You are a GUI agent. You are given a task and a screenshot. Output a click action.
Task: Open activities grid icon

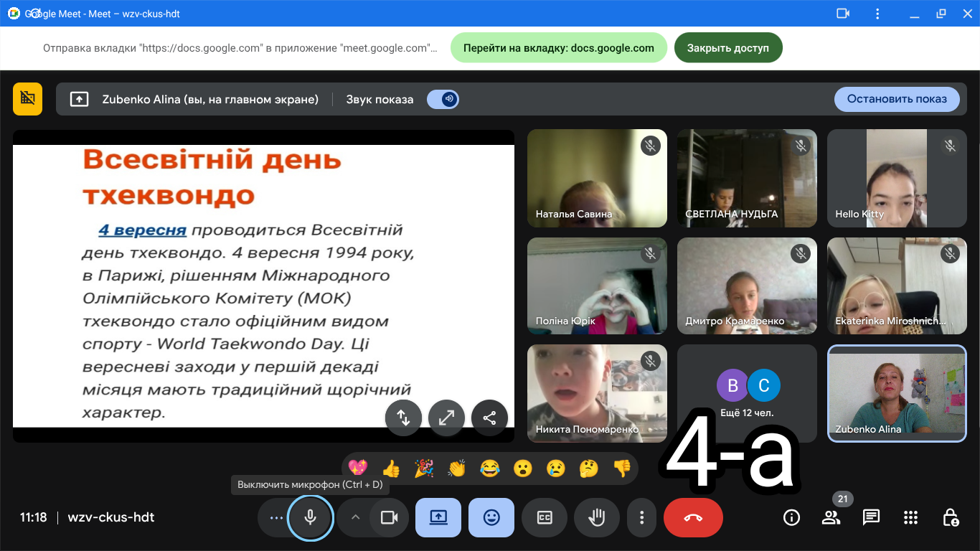click(x=910, y=517)
